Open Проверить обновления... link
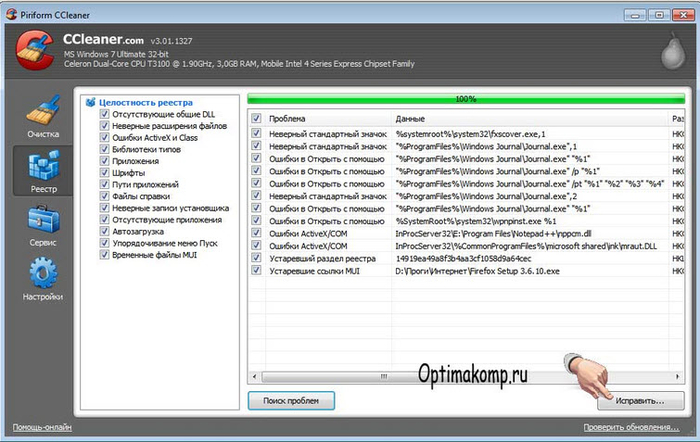 631,427
